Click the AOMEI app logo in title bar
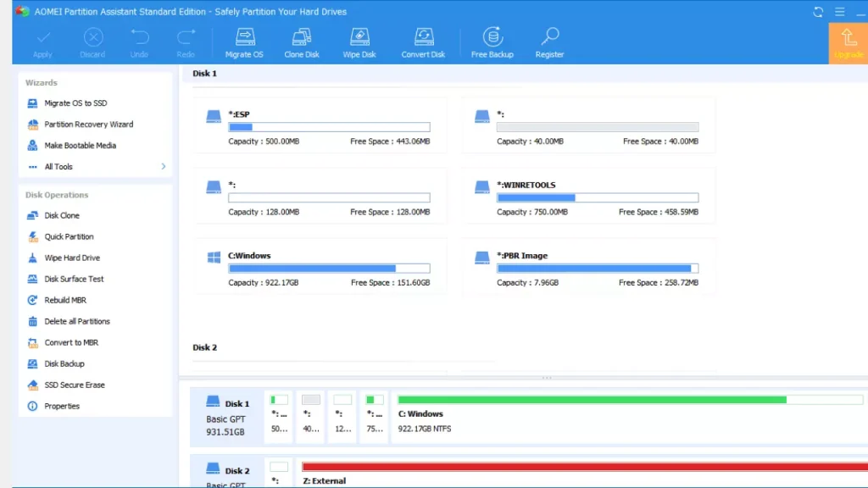The image size is (868, 488). coord(23,11)
